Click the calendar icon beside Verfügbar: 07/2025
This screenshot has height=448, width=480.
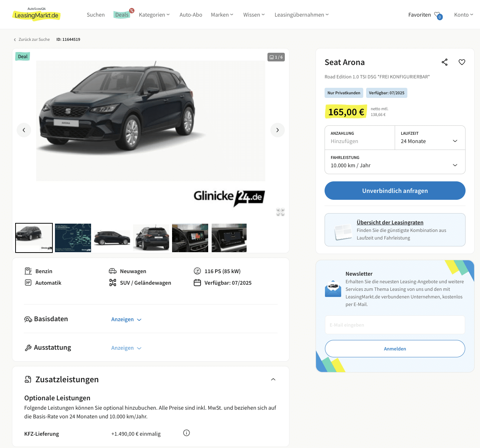[197, 283]
